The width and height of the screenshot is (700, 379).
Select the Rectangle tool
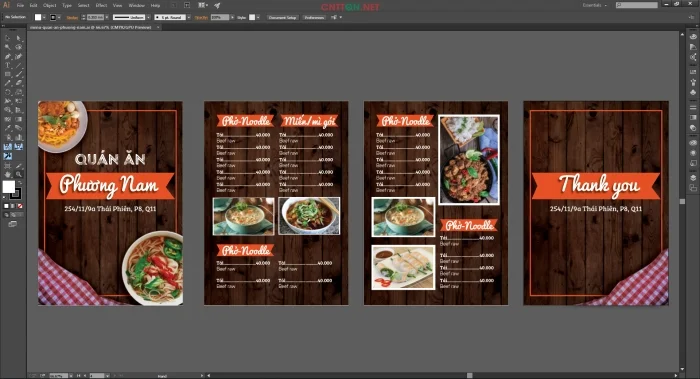coord(8,75)
